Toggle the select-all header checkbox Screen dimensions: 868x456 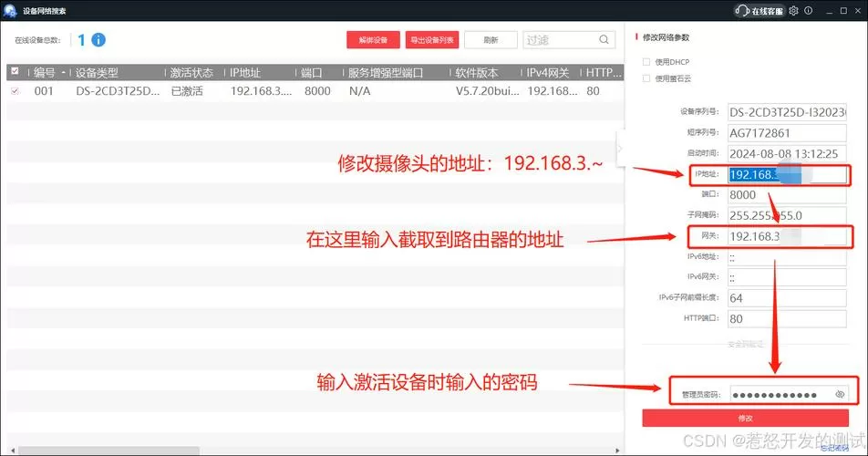[x=15, y=71]
